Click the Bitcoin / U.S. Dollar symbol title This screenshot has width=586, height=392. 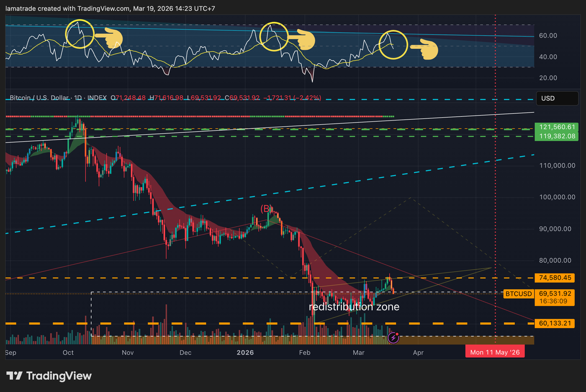[x=39, y=98]
